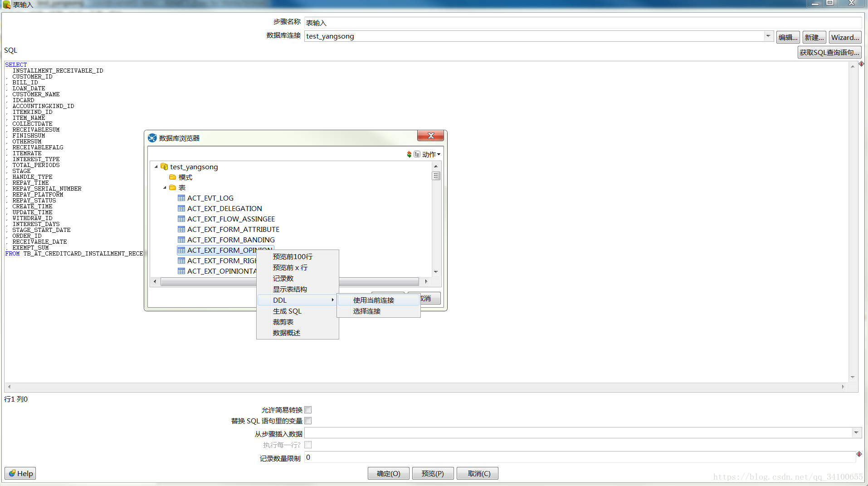Viewport: 868px width, 486px height.
Task: Click the expand tree icon beside 动作
Action: (x=417, y=154)
